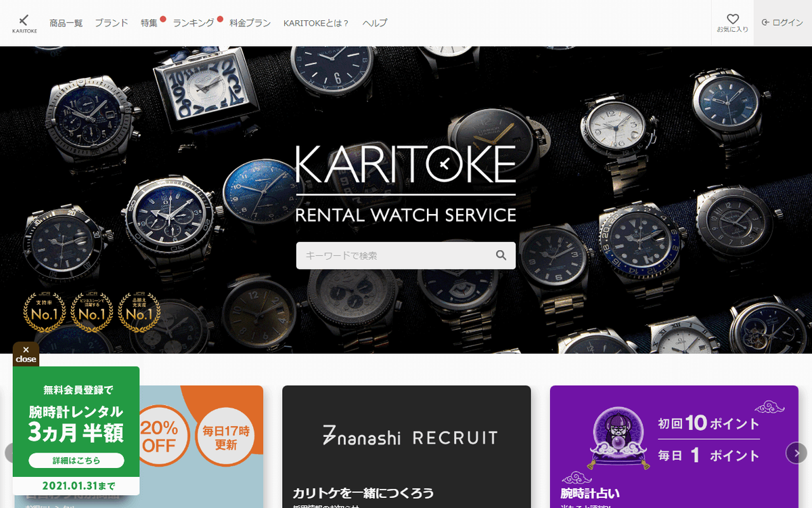The height and width of the screenshot is (508, 812).
Task: Click the ログイン button
Action: [x=783, y=23]
